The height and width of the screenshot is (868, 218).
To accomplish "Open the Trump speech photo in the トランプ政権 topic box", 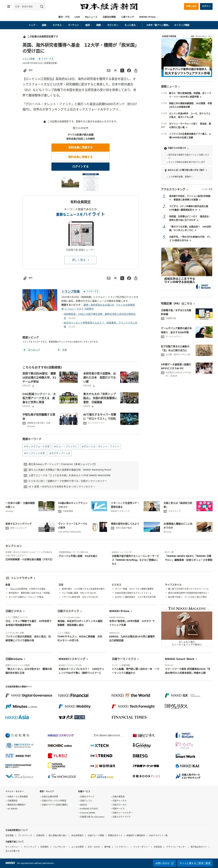I will click(40, 300).
